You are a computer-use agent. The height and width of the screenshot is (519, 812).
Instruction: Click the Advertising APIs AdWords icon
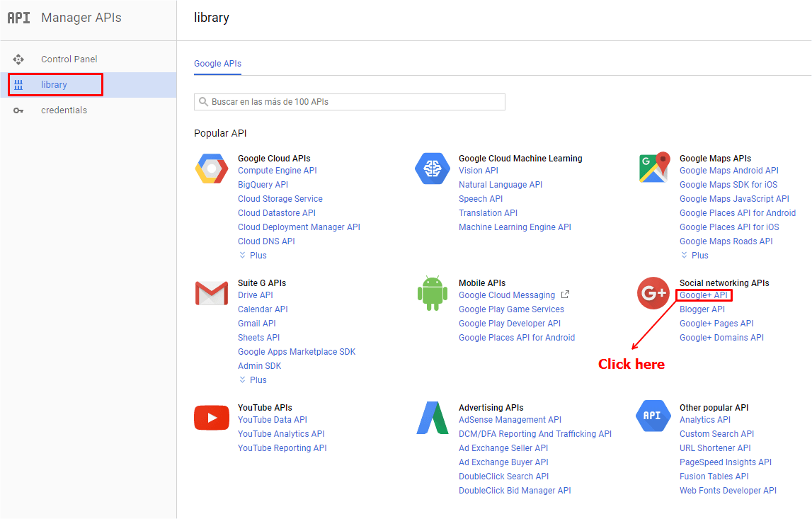click(x=432, y=418)
